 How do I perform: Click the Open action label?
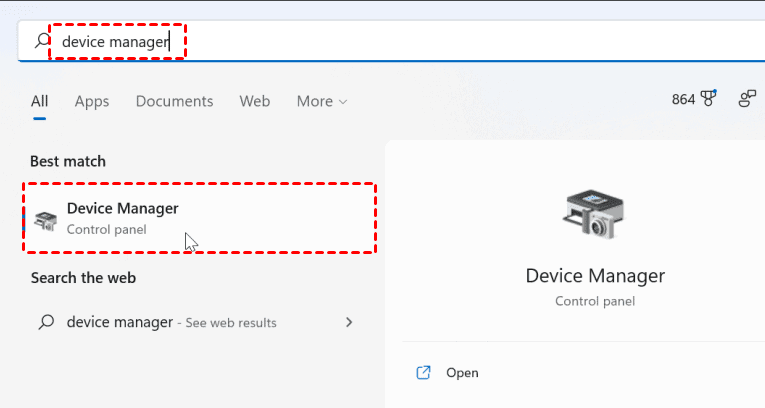click(462, 372)
